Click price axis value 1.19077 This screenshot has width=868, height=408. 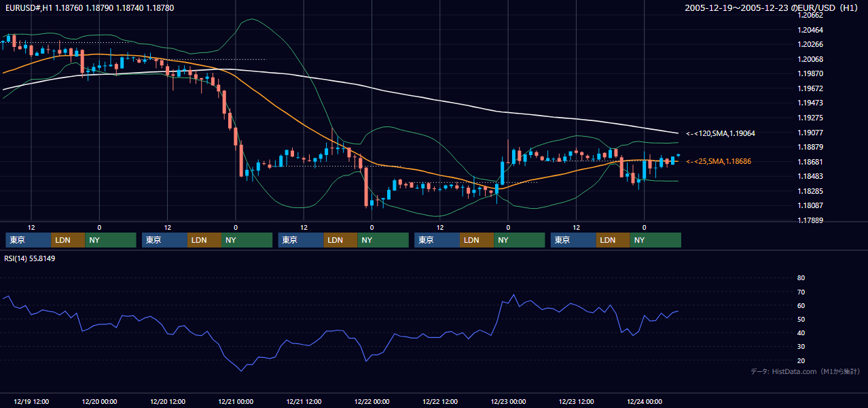(x=810, y=133)
